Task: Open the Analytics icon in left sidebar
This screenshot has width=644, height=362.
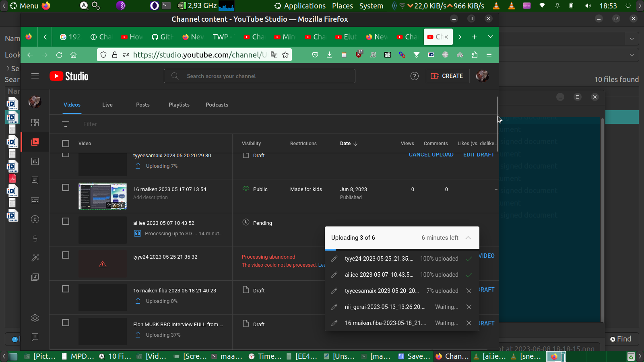Action: (35, 161)
